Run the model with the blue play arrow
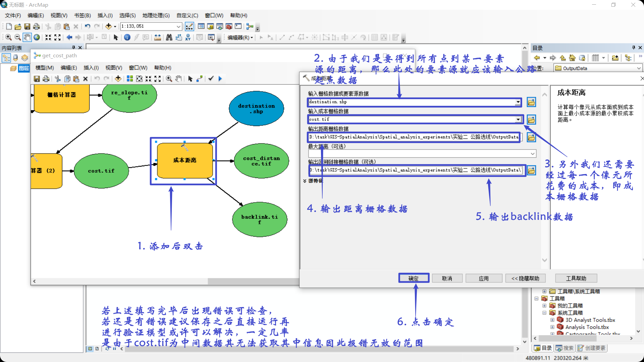Screen dimensions: 644x362 (220, 79)
